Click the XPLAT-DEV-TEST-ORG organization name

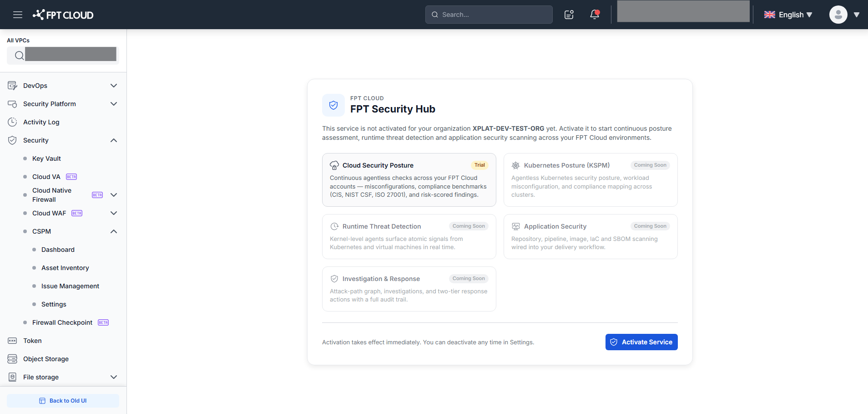[x=508, y=128]
